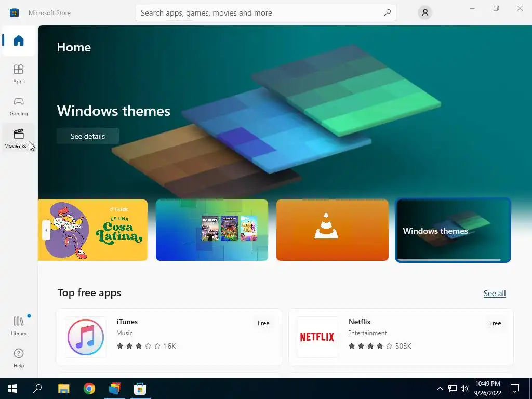Open the Microsoft Store taskbar icon

(140, 389)
